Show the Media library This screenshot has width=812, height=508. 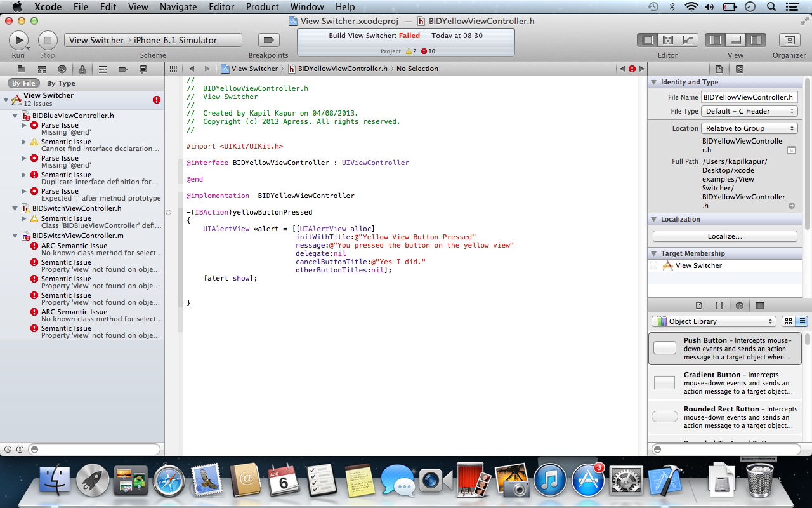760,305
